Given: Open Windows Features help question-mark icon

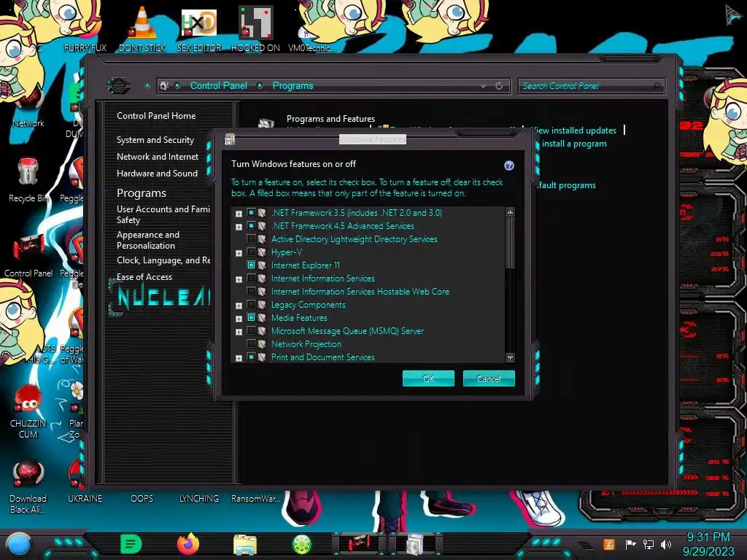Looking at the screenshot, I should (x=508, y=166).
